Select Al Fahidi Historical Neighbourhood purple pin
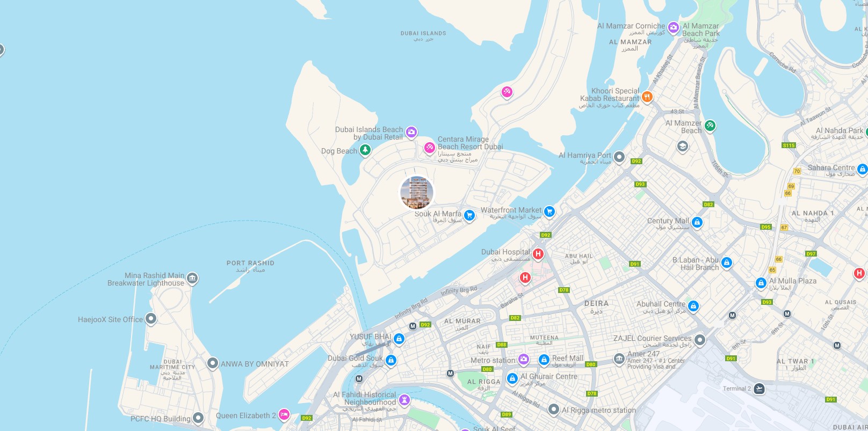868x431 pixels. click(404, 400)
